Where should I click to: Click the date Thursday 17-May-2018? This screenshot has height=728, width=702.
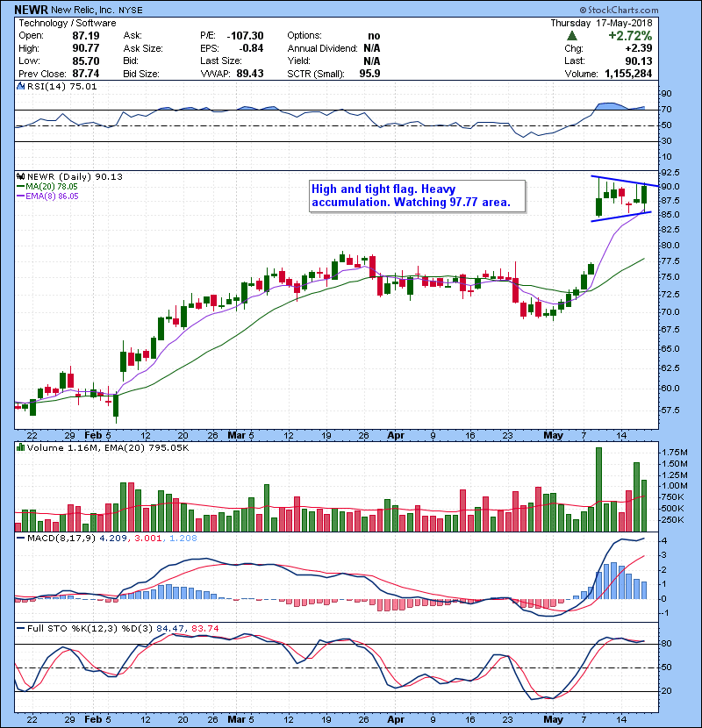[601, 23]
